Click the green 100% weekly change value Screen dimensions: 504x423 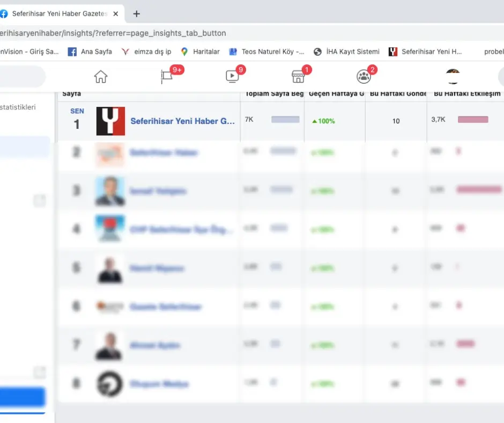323,121
